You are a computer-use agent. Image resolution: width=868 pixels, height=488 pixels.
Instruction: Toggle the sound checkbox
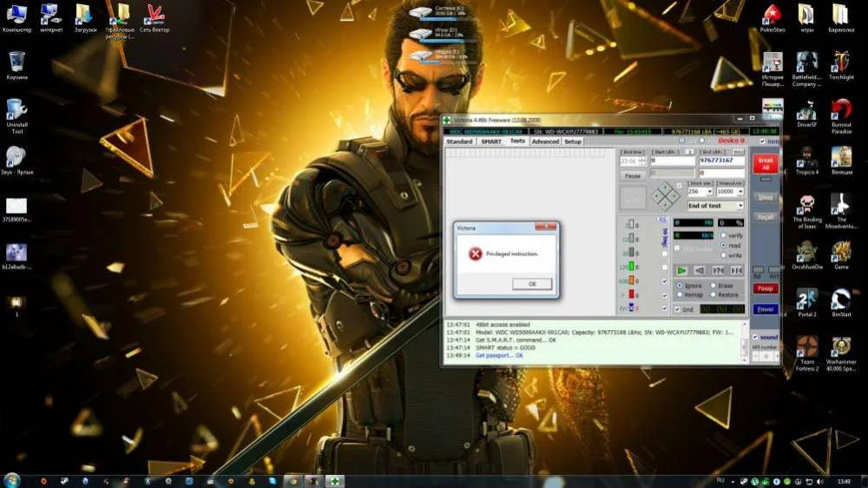(x=756, y=337)
